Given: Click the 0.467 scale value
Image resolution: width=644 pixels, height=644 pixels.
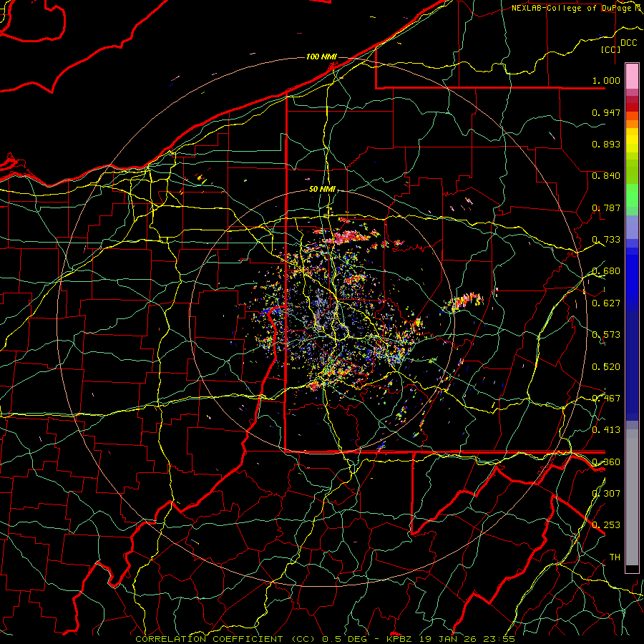Looking at the screenshot, I should (606, 399).
